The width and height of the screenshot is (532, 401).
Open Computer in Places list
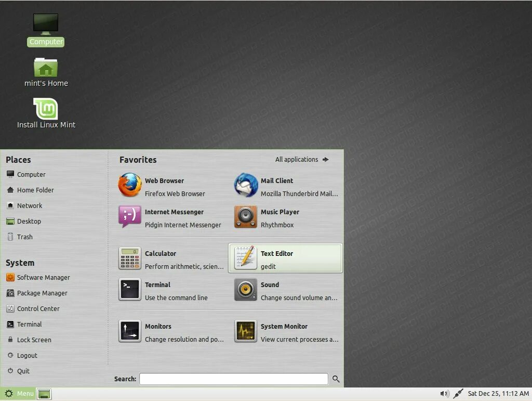tap(26, 175)
